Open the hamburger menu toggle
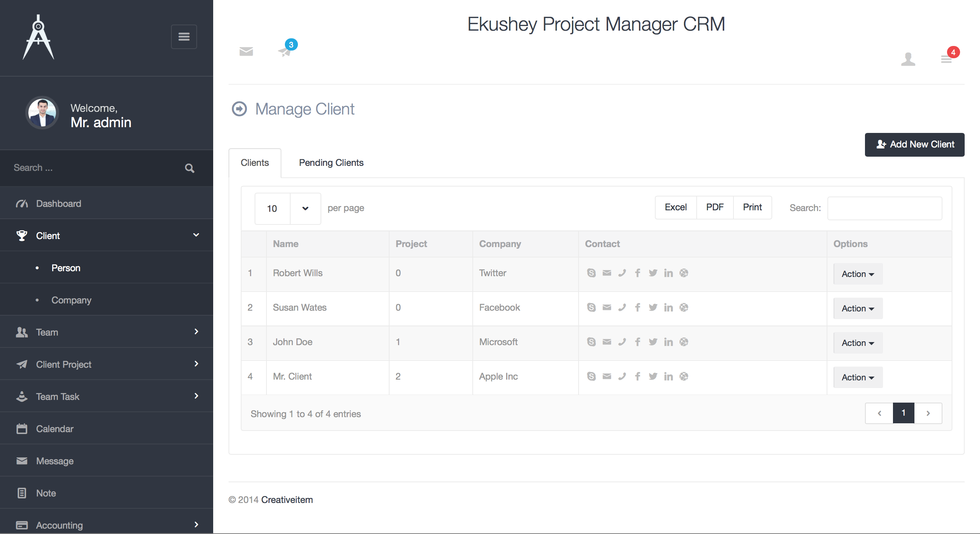 (x=184, y=37)
